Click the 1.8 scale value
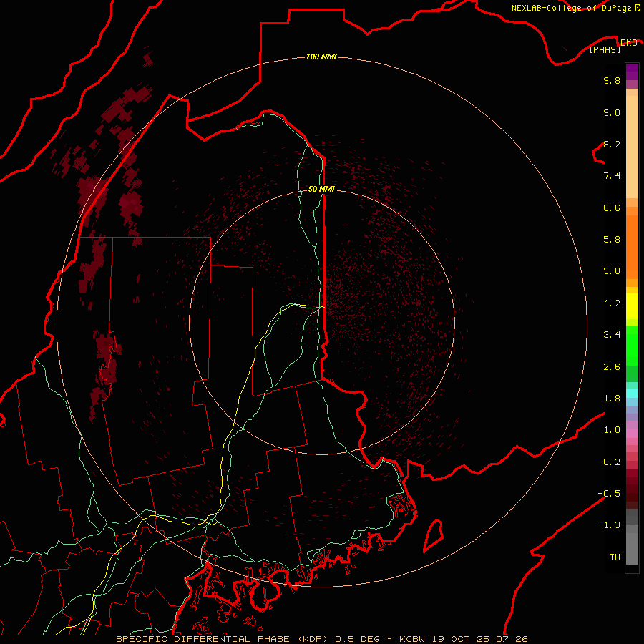Image resolution: width=644 pixels, height=644 pixels. coord(612,399)
